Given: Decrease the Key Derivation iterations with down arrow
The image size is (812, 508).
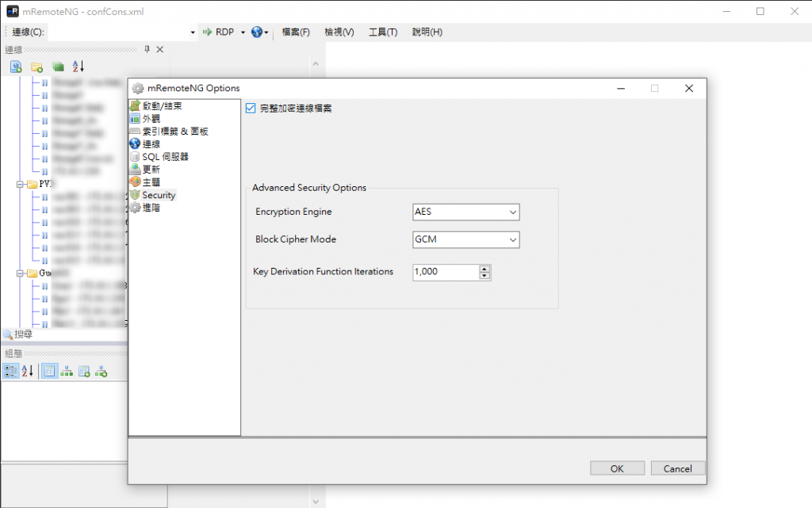Looking at the screenshot, I should [x=485, y=276].
